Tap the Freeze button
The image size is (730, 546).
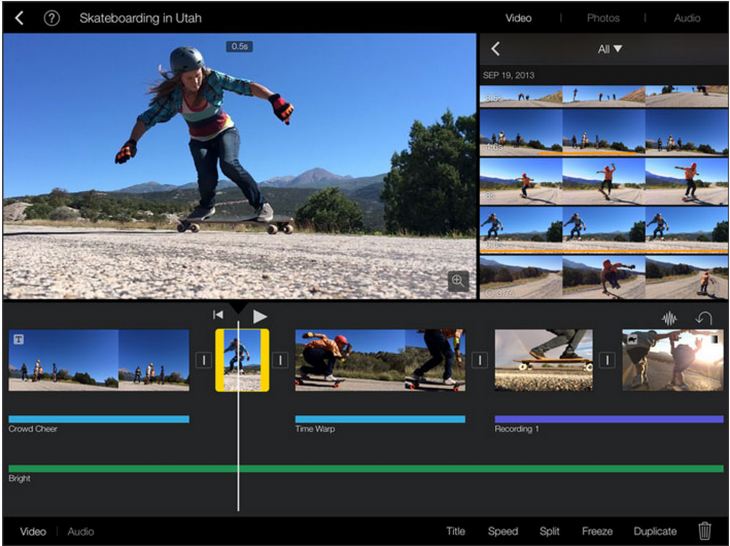[597, 531]
